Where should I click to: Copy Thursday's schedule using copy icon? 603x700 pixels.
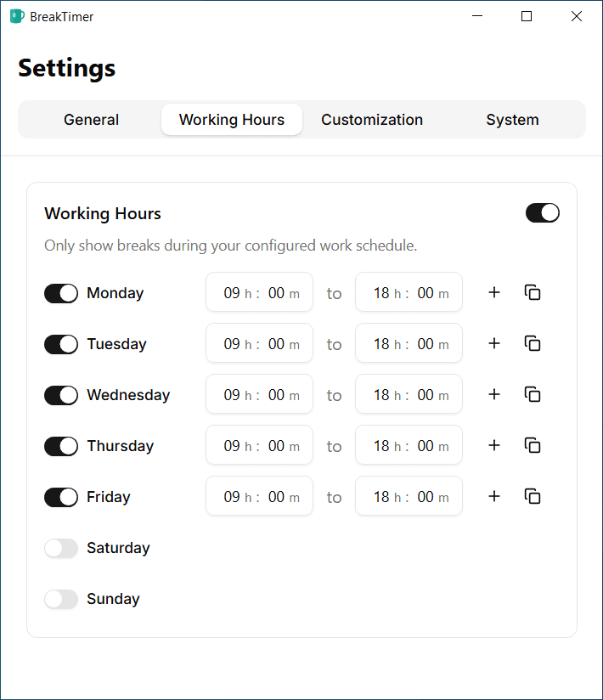point(533,445)
